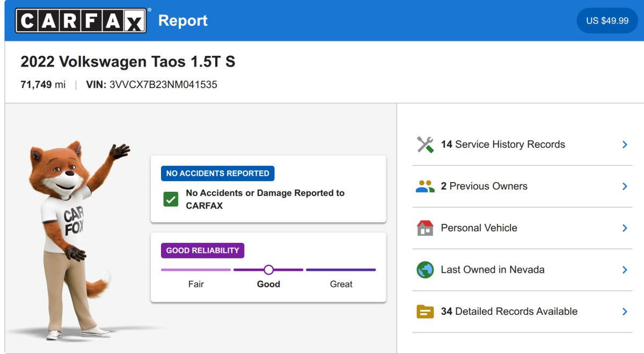This screenshot has height=354, width=644.
Task: Expand the 34 Detailed Records Available chevron
Action: 625,312
